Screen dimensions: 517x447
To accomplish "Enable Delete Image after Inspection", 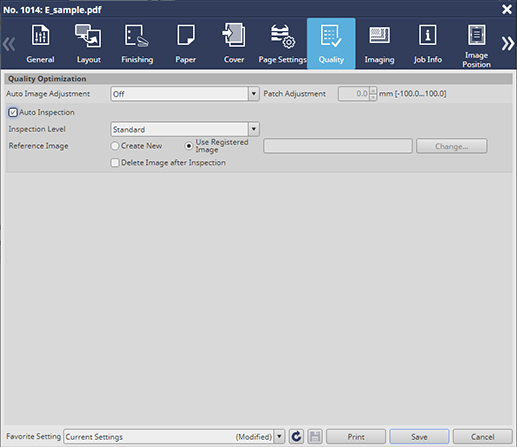I will click(x=115, y=163).
